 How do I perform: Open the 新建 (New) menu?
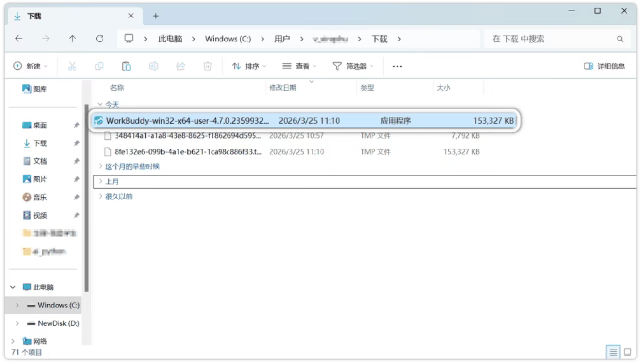coord(31,66)
